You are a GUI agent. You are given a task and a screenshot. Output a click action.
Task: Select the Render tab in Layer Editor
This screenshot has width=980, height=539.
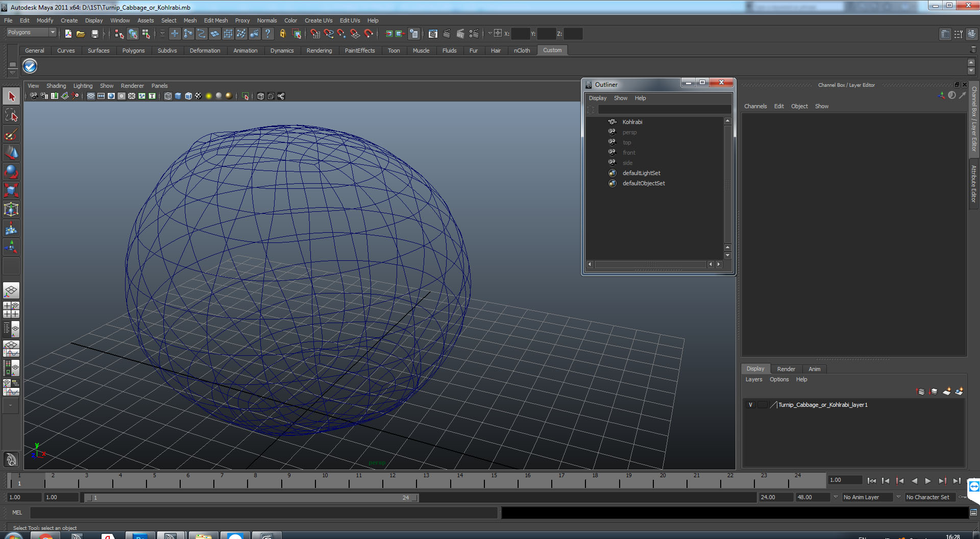coord(786,369)
